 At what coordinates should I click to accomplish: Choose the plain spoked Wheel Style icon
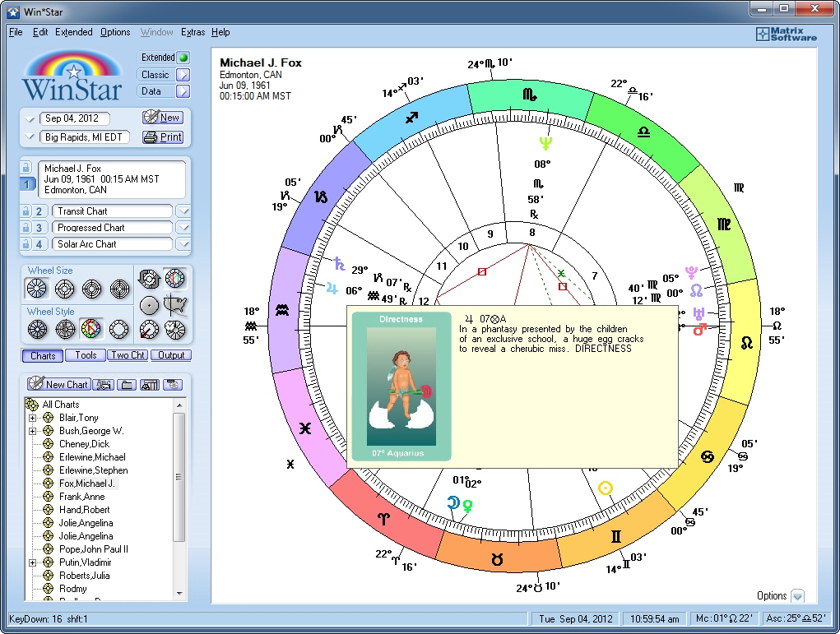(x=38, y=329)
